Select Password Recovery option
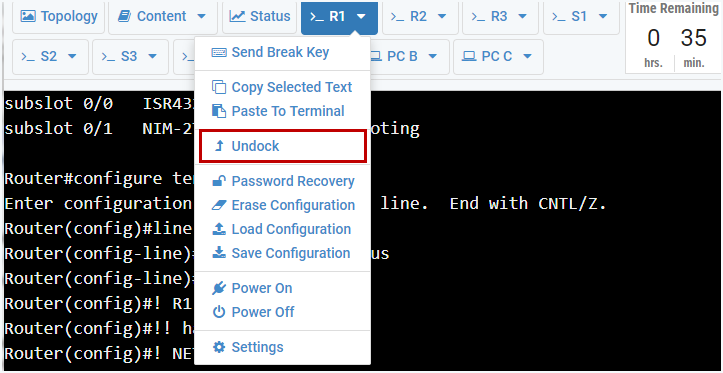Viewport: 723px width, 373px height. [283, 181]
